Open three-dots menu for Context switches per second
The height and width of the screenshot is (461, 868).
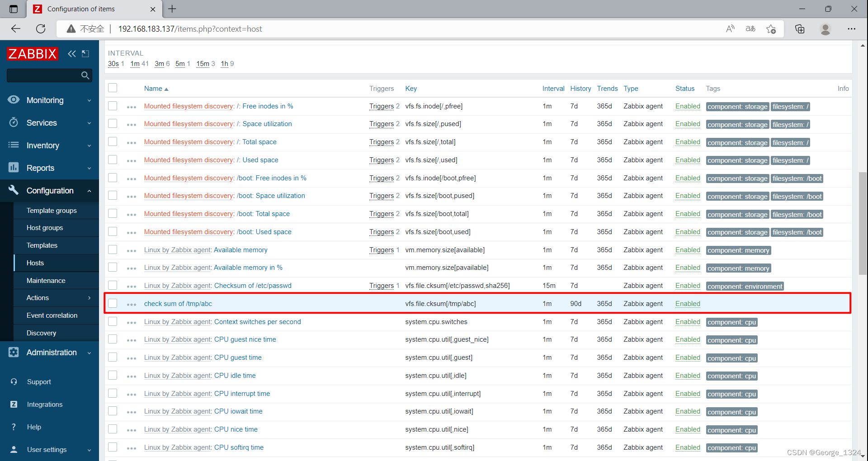132,323
